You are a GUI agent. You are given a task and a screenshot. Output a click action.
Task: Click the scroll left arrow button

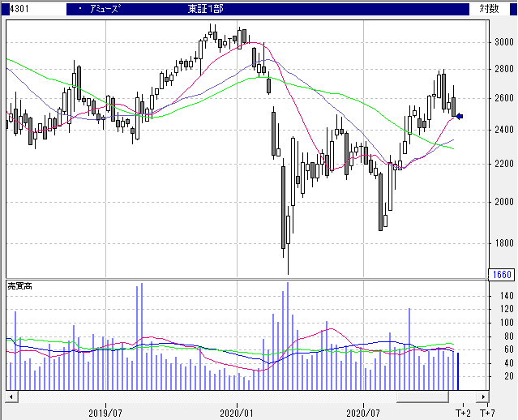[11, 396]
